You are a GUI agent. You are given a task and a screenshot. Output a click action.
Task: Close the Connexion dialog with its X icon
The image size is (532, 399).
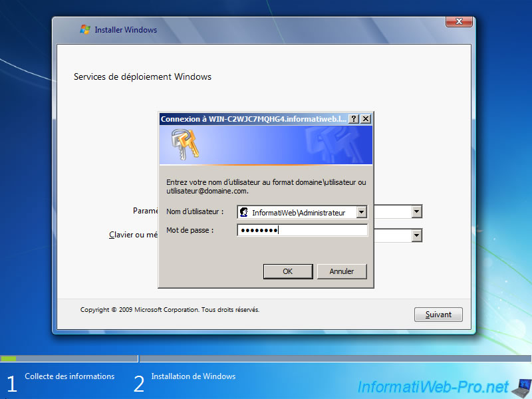pyautogui.click(x=366, y=118)
